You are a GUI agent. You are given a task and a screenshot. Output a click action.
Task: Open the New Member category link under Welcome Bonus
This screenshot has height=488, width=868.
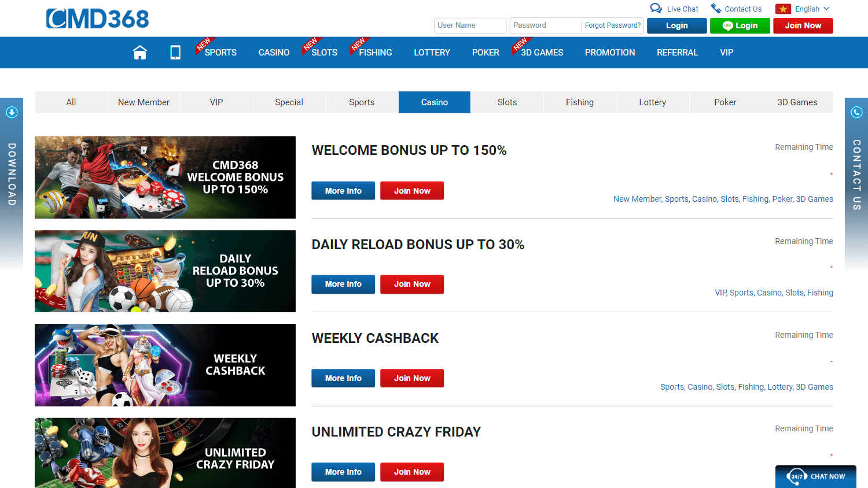[637, 198]
